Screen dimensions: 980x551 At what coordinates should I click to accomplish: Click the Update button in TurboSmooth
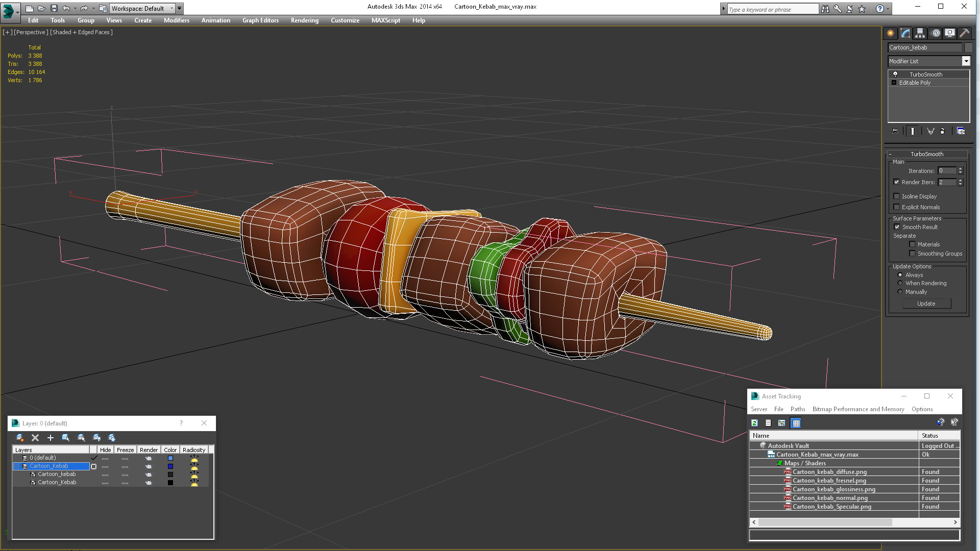(x=926, y=304)
